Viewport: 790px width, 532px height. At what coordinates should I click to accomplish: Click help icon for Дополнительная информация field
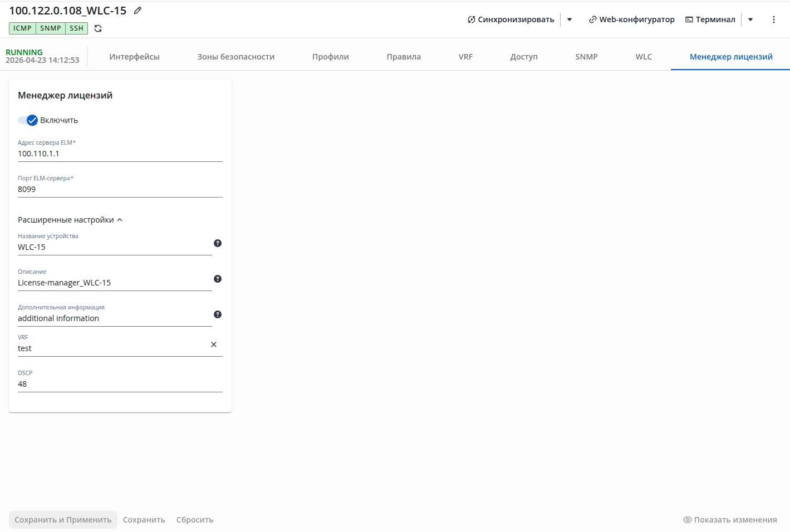coord(218,314)
